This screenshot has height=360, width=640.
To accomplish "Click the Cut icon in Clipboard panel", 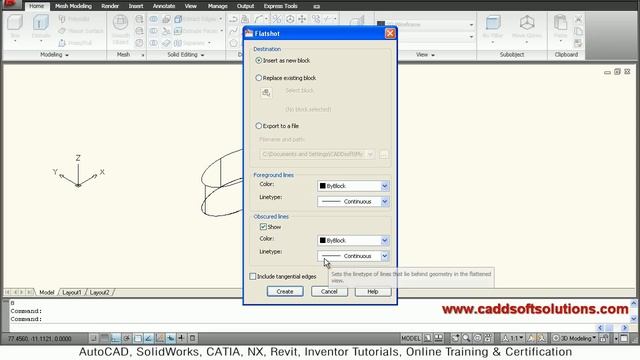I will (x=578, y=19).
